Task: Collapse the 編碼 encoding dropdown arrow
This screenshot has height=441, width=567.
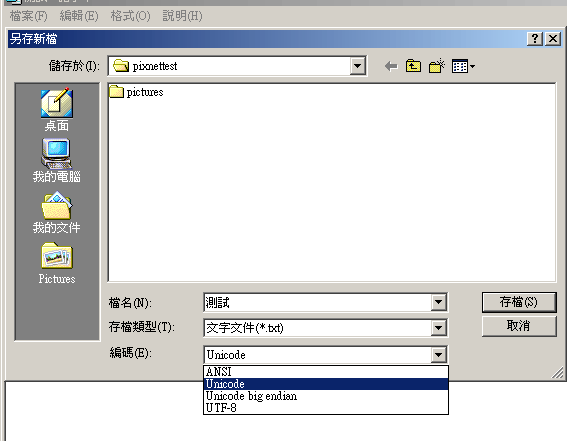Action: [438, 355]
